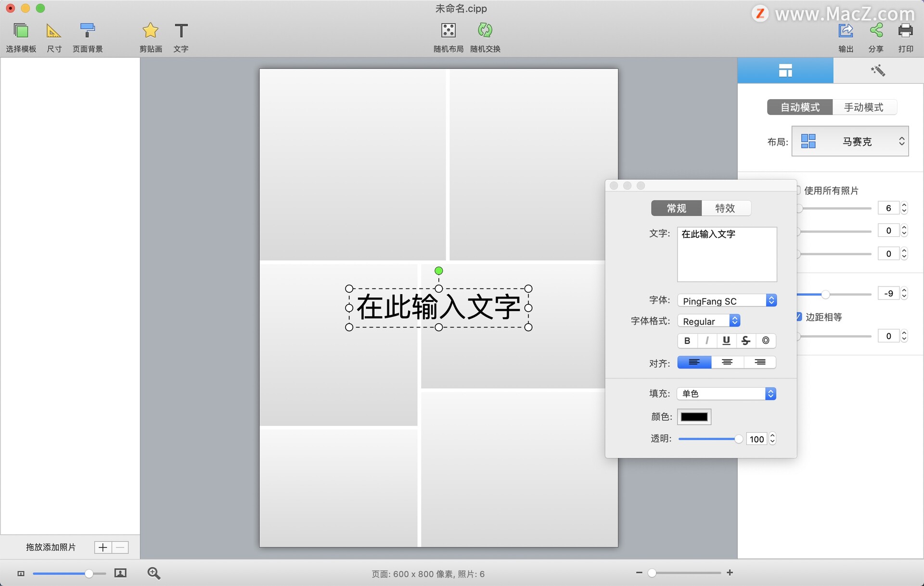Uncheck the 边距相等 checkbox
The image size is (924, 586).
[799, 317]
